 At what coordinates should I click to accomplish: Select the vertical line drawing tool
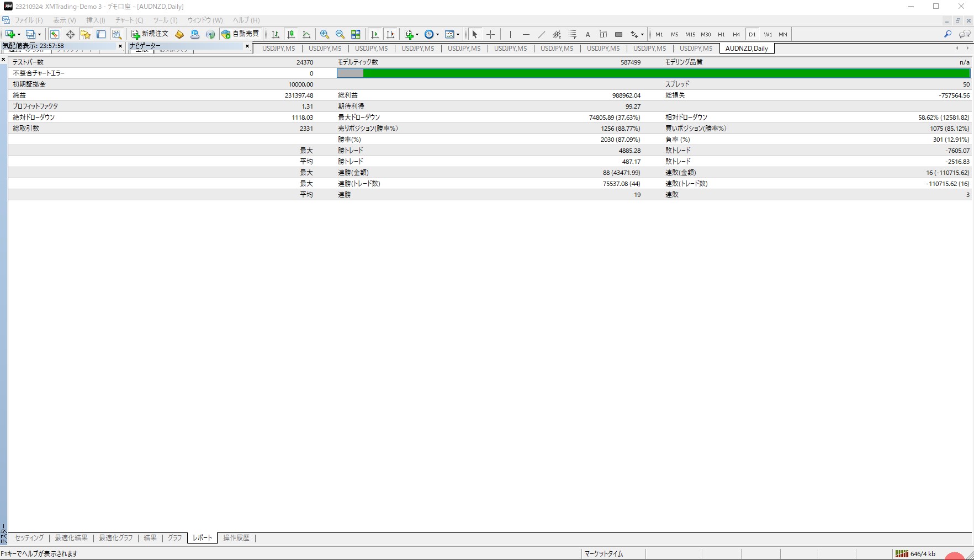click(510, 34)
